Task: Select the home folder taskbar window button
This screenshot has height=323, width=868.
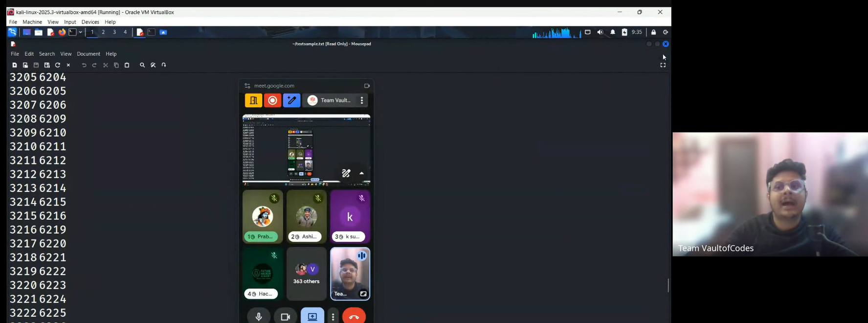Action: [163, 32]
